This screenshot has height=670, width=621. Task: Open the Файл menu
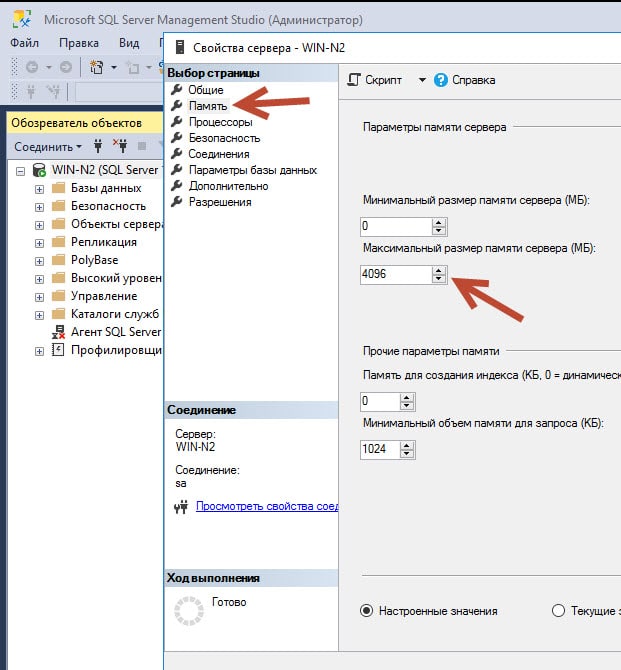[x=24, y=43]
